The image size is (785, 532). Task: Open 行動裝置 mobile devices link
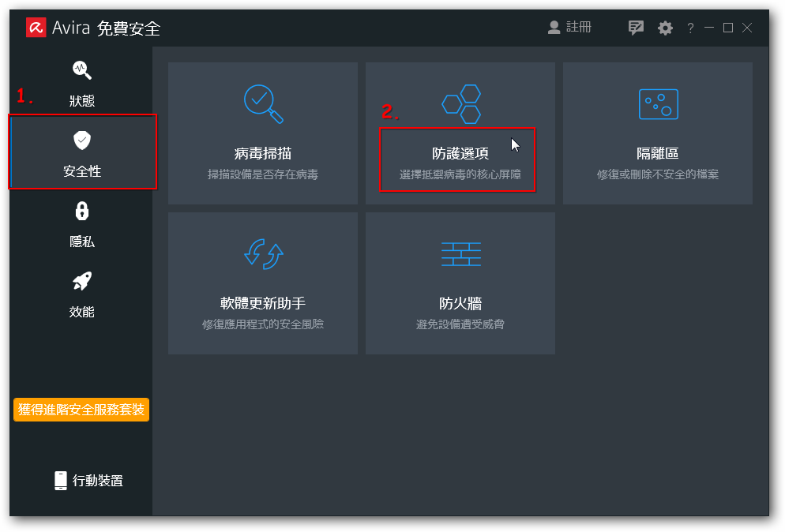coord(88,481)
